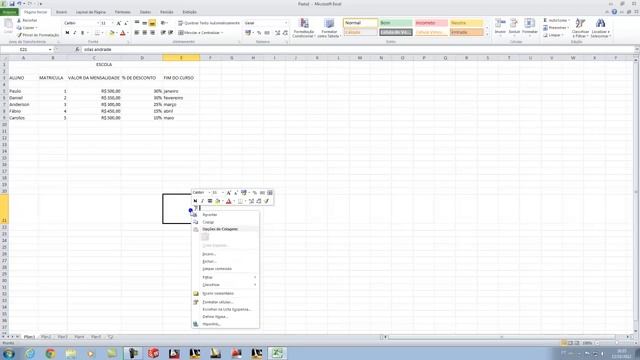This screenshot has height=360, width=640.
Task: Toggle italic in the mini toolbar
Action: tap(202, 201)
